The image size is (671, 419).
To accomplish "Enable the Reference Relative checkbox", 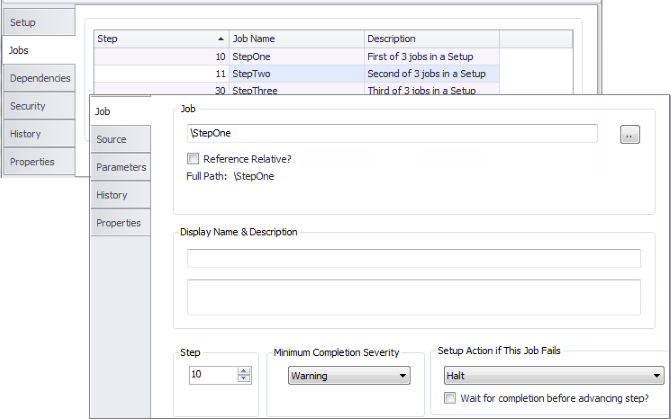I will tap(193, 159).
